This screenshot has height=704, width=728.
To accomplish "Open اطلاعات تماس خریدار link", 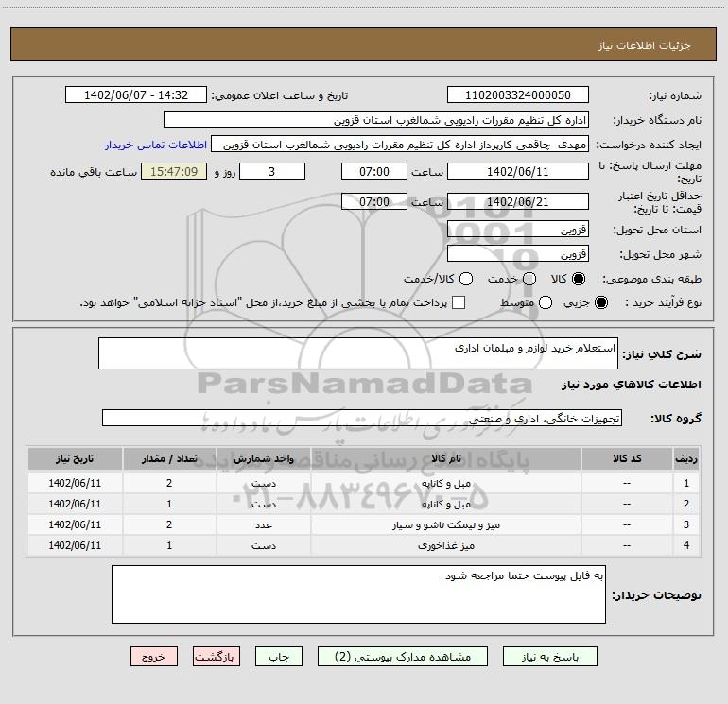I will (156, 145).
